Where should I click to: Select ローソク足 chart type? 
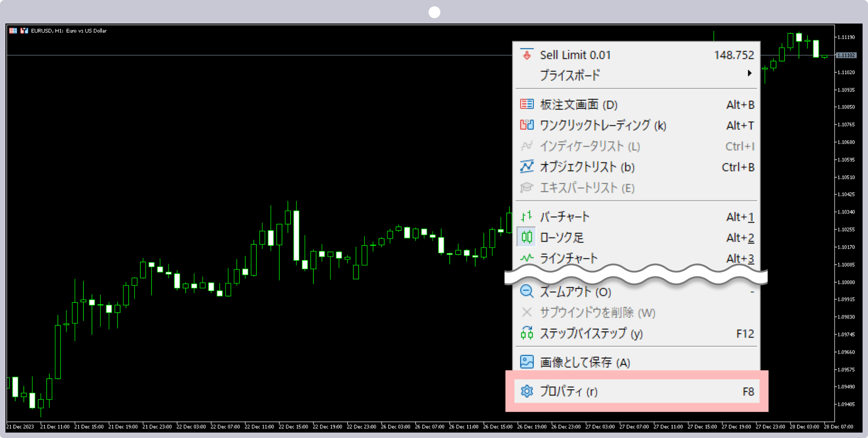pos(637,237)
